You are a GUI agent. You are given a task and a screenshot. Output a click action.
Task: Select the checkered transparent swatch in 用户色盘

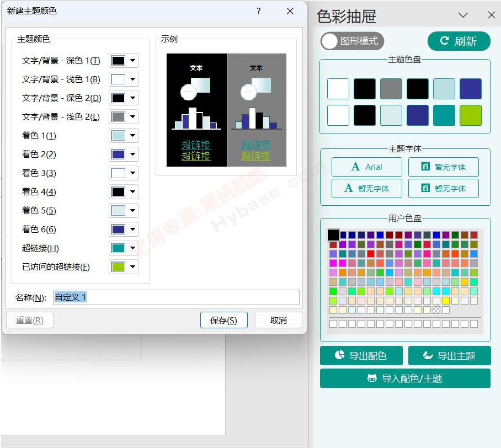436,310
